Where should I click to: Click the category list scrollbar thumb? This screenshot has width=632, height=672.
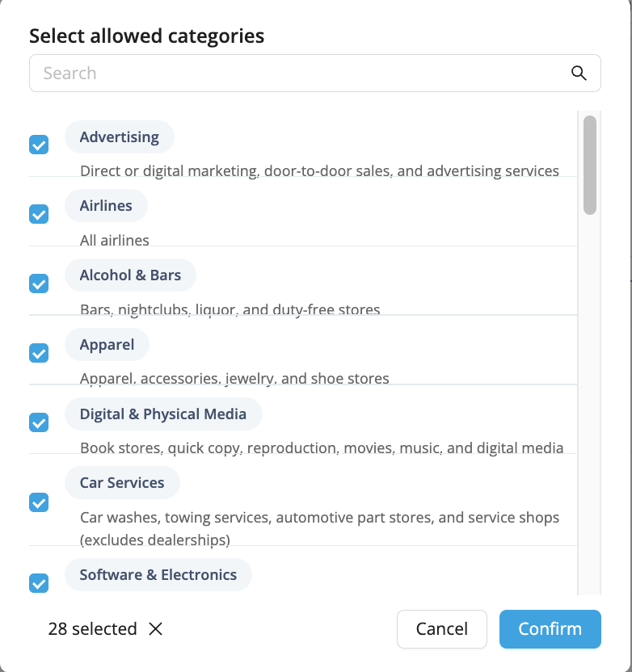[x=590, y=165]
